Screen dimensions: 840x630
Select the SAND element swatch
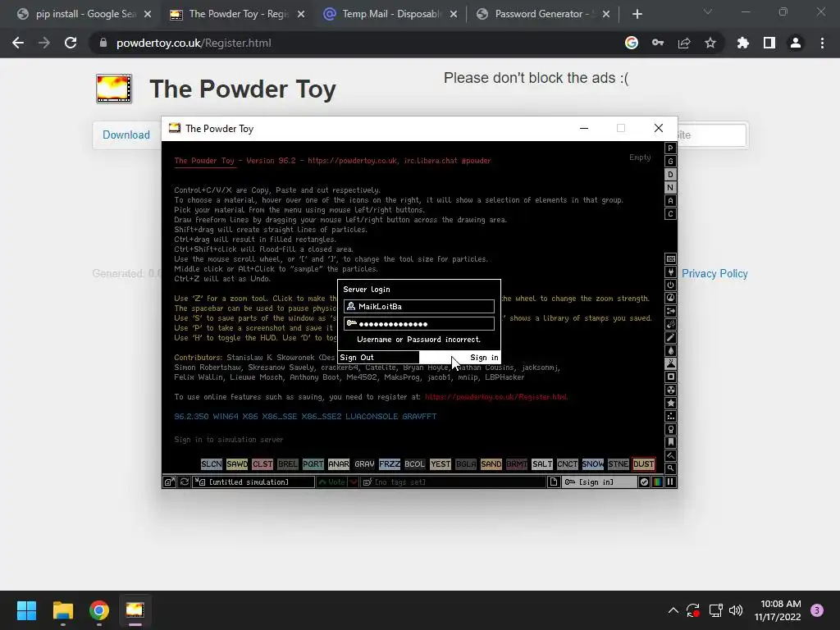click(491, 464)
